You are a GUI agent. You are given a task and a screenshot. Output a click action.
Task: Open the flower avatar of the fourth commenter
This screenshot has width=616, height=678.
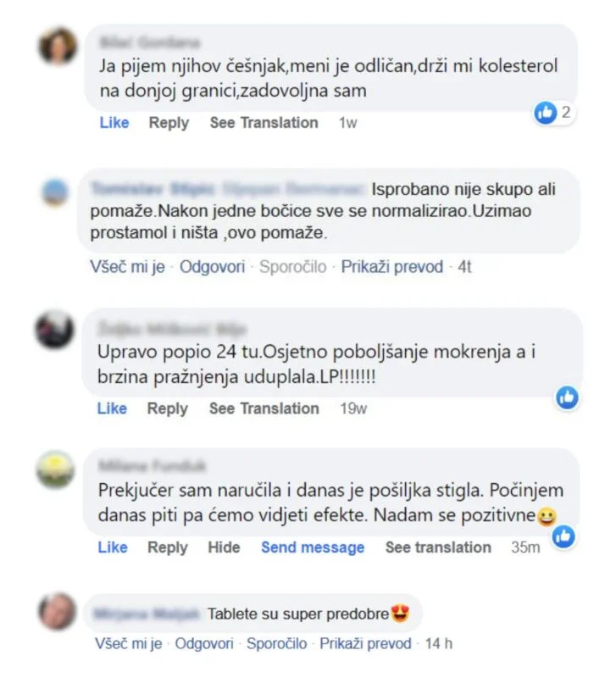click(x=56, y=470)
